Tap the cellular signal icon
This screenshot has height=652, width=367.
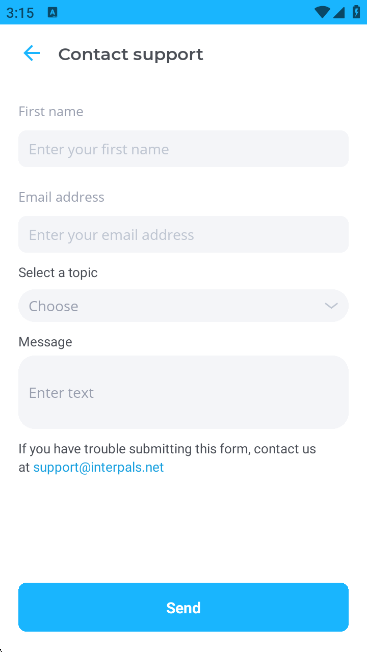339,12
